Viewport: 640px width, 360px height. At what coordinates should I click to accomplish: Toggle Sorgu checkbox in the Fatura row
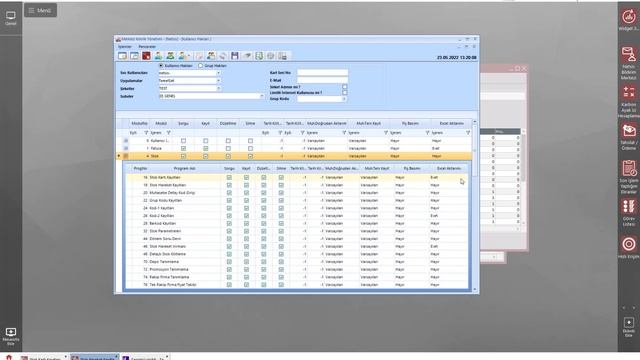(183, 149)
